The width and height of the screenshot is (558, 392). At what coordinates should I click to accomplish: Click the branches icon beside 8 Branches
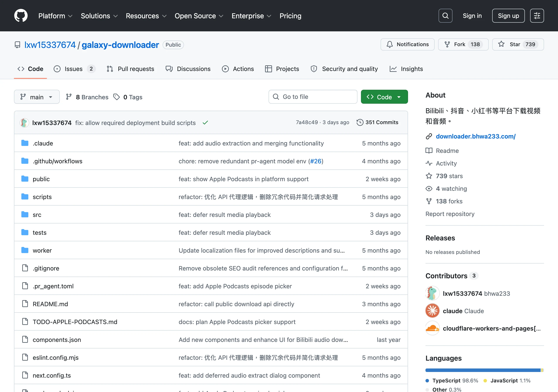pyautogui.click(x=69, y=97)
